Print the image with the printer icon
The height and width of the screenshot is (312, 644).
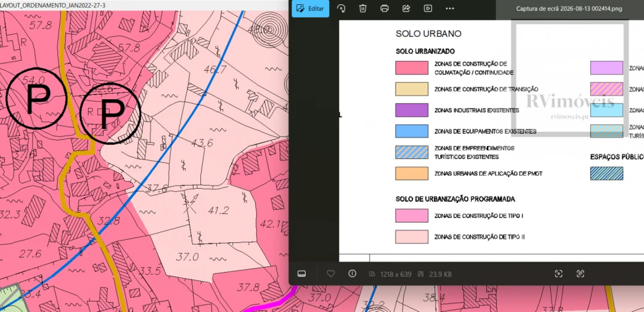pos(385,8)
